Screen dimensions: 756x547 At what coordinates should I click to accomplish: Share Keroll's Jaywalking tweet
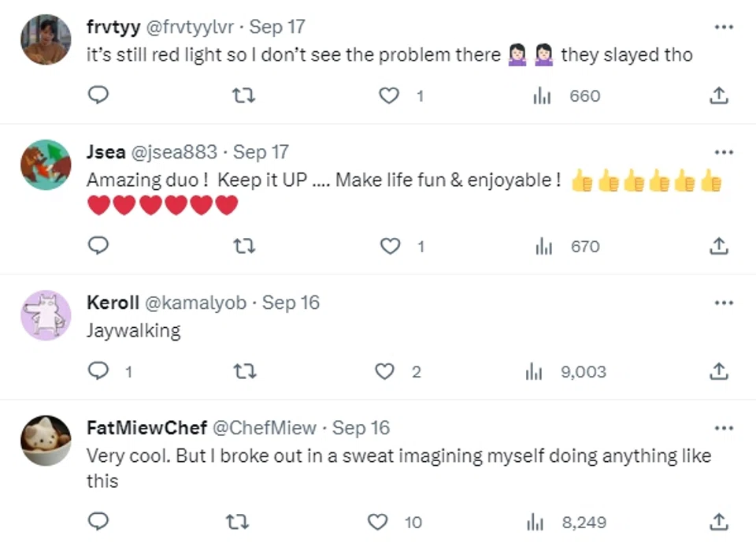[x=718, y=371]
